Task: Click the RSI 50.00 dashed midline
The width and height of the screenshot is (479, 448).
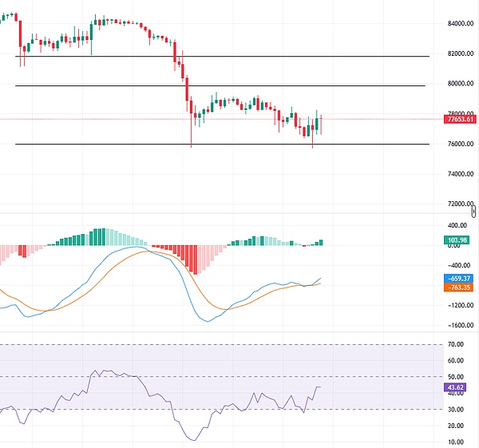Action: pyautogui.click(x=239, y=376)
